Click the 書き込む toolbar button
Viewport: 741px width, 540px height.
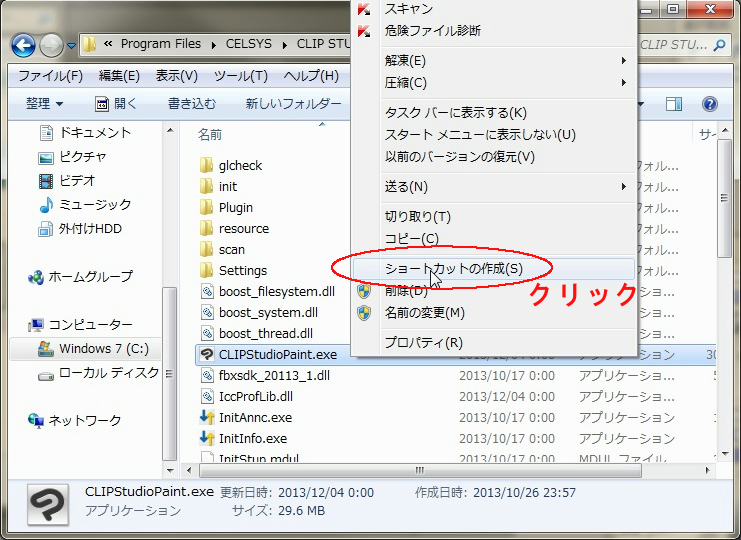coord(191,104)
